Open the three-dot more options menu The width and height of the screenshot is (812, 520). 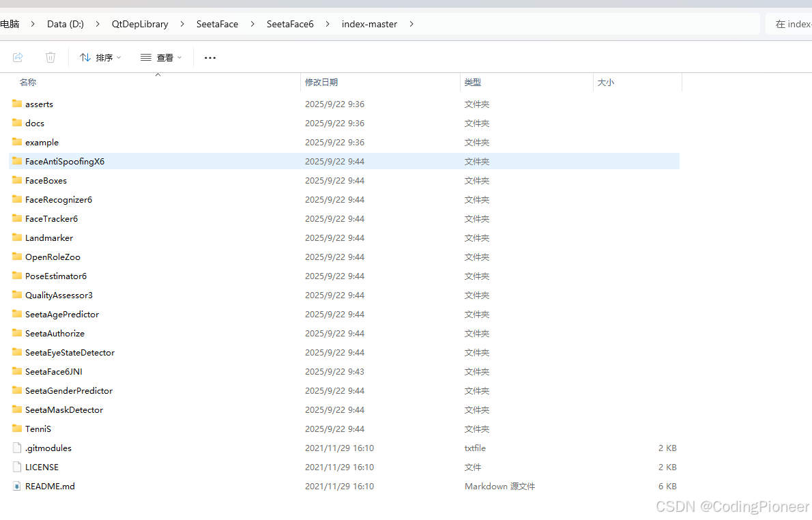tap(209, 57)
